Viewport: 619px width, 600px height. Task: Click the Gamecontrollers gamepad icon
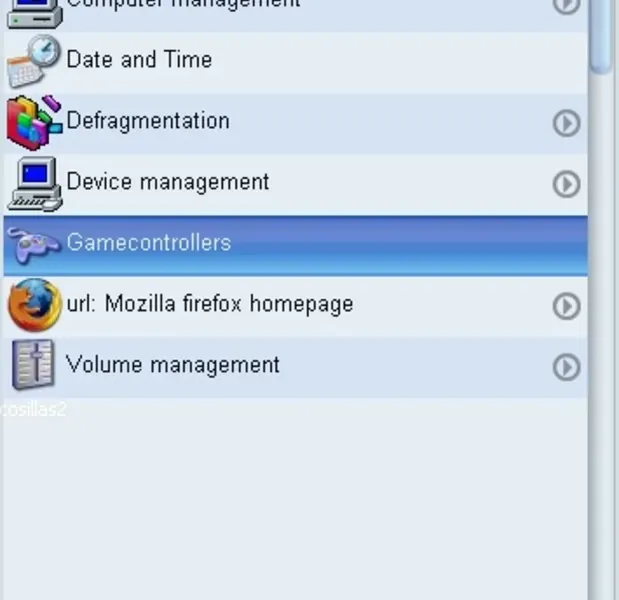click(x=34, y=244)
